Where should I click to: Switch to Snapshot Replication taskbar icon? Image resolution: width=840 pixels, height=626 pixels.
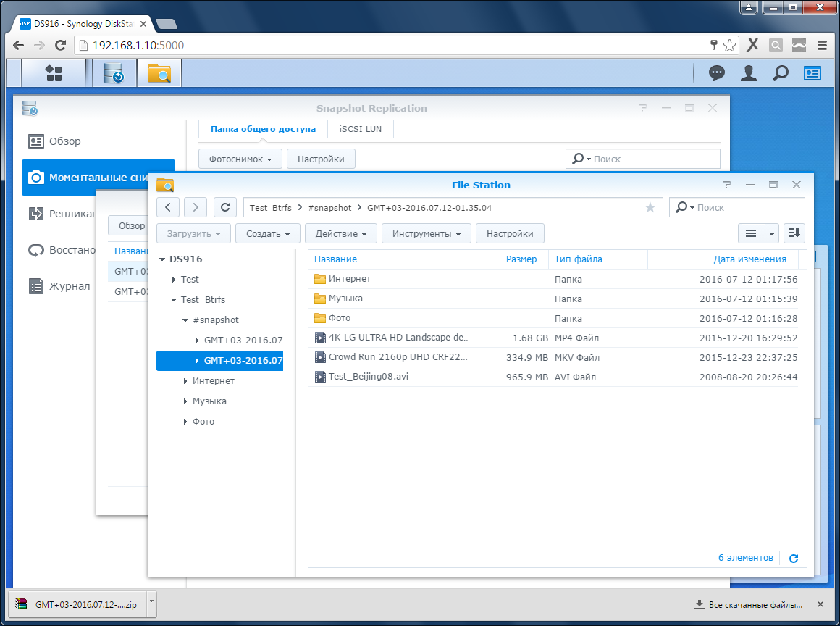click(114, 73)
